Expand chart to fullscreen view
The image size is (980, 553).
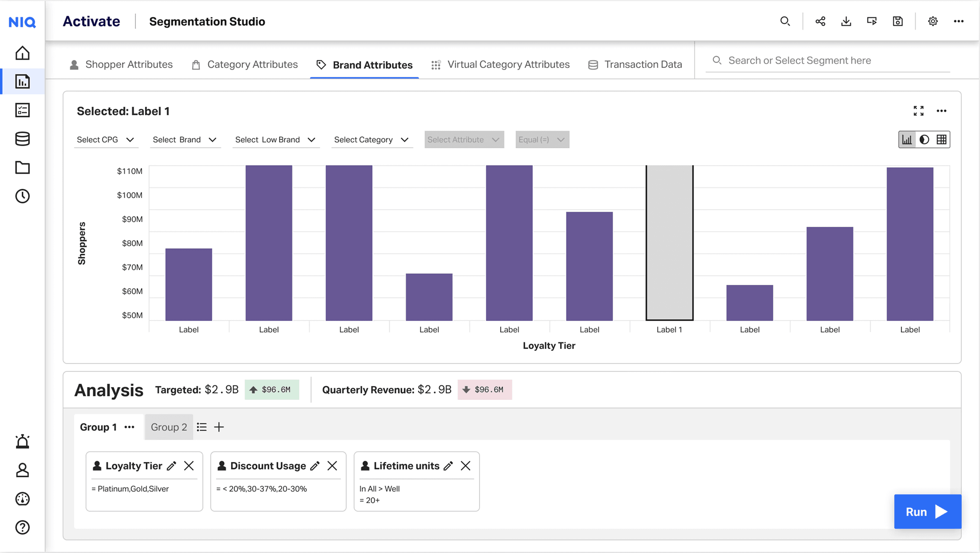coord(918,111)
